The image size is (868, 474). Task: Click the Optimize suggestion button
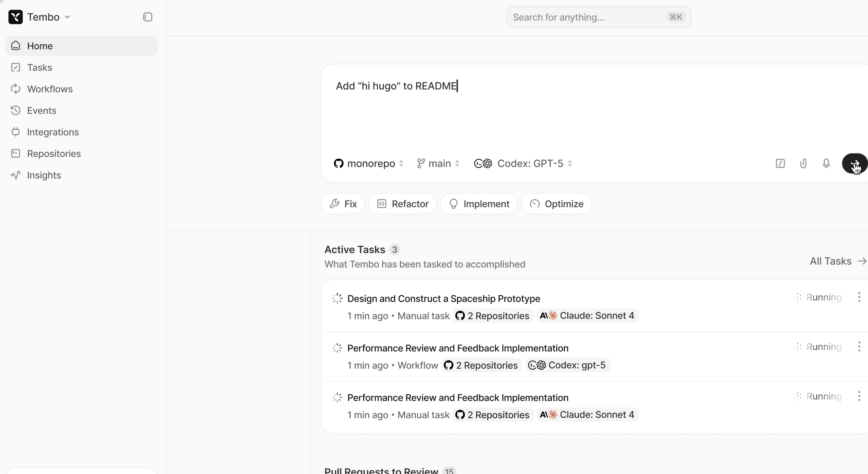556,204
